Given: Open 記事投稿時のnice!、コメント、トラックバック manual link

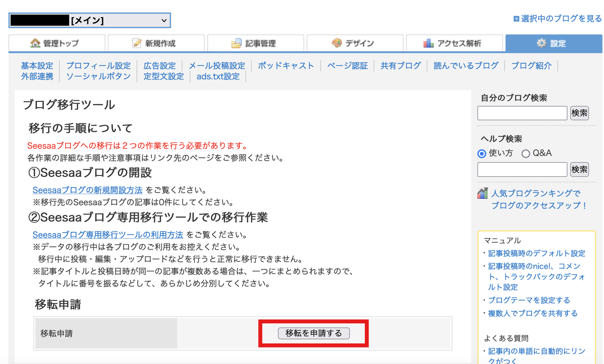Looking at the screenshot, I should pos(536,277).
